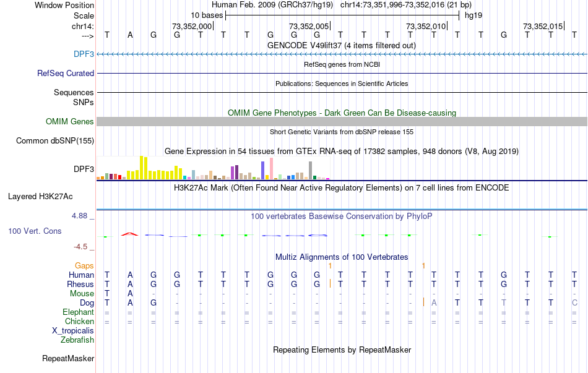Click the chr14: base position label
Image resolution: width=588 pixels, height=373 pixels.
[x=82, y=26]
